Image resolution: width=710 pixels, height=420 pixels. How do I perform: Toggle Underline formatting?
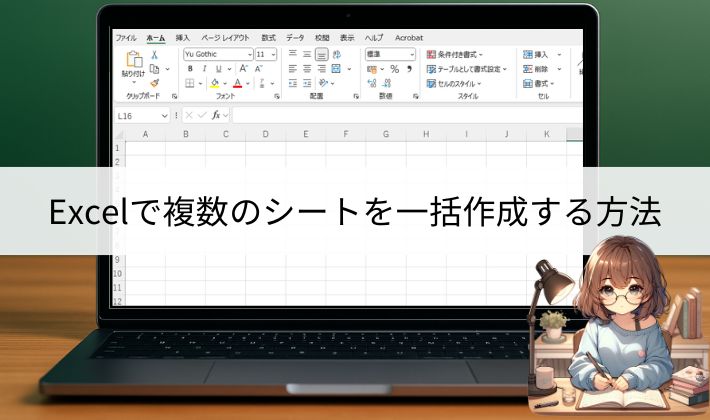pyautogui.click(x=218, y=69)
